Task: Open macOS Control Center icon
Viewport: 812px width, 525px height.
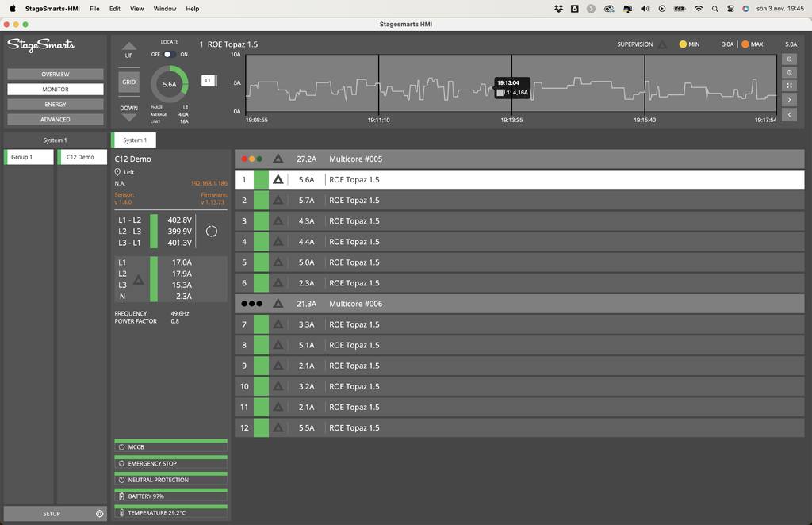Action: coord(730,9)
